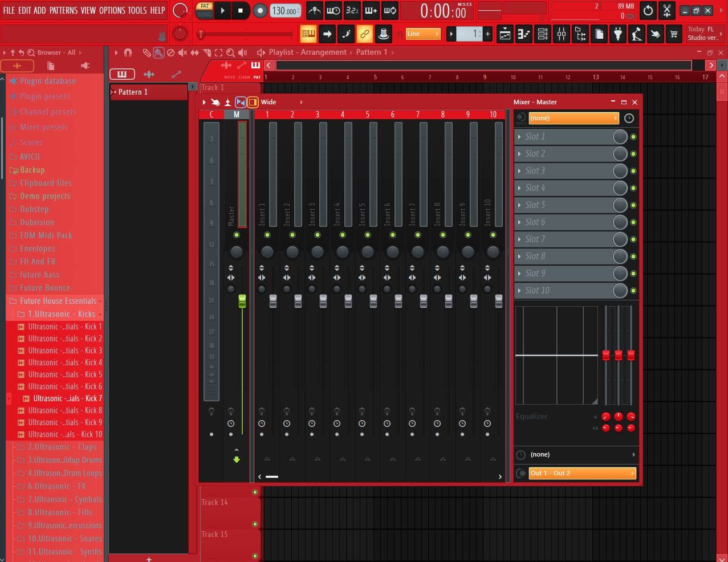Click the Slot 3 mix level knob
The width and height of the screenshot is (728, 562).
point(620,171)
